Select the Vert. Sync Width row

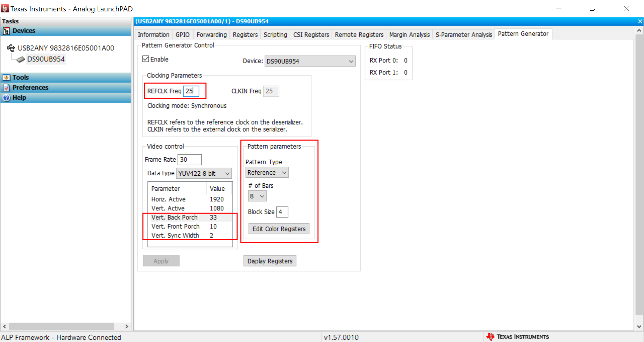point(190,235)
